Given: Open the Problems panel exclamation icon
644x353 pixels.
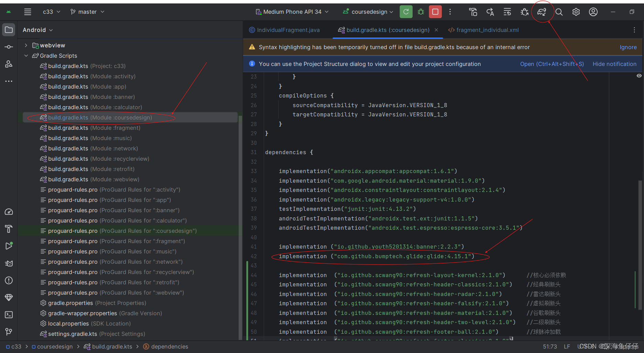Looking at the screenshot, I should pos(9,280).
